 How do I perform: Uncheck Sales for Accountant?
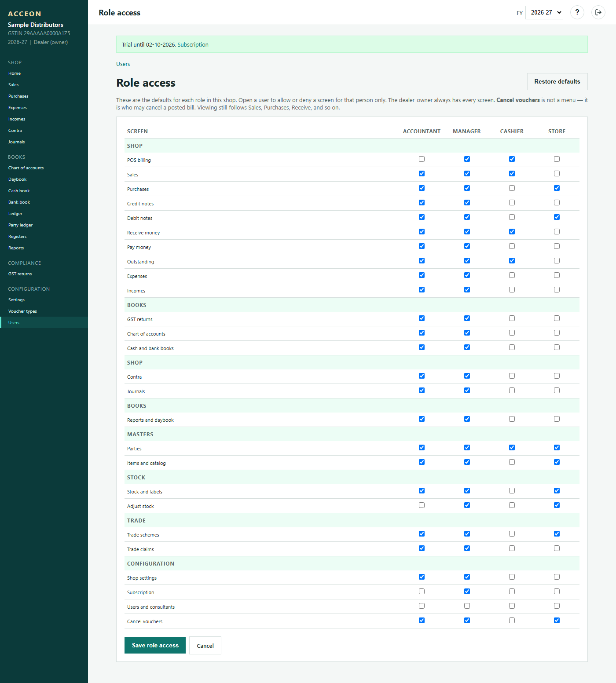[422, 174]
